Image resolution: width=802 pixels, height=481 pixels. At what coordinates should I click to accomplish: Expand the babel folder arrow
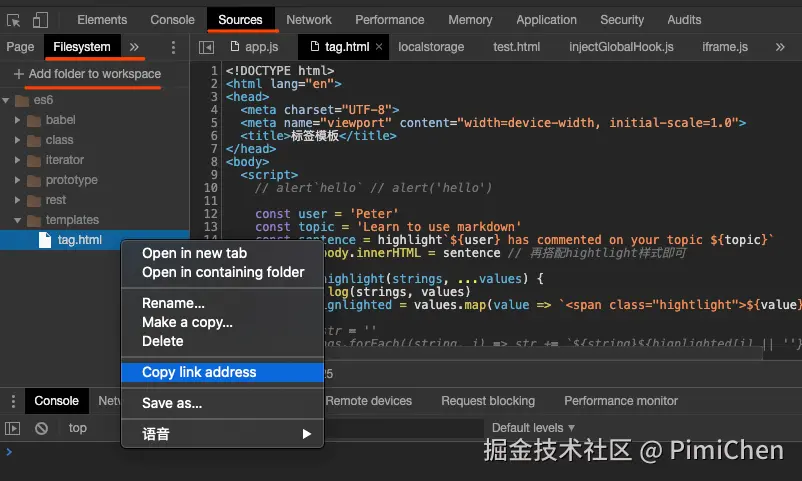pyautogui.click(x=17, y=120)
